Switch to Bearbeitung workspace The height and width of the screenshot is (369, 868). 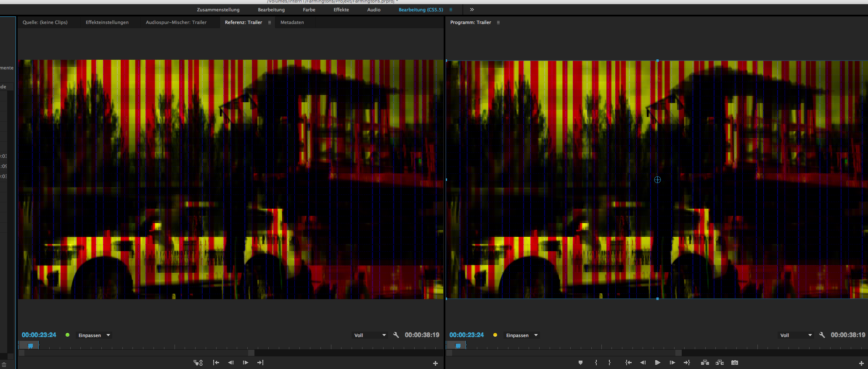271,10
